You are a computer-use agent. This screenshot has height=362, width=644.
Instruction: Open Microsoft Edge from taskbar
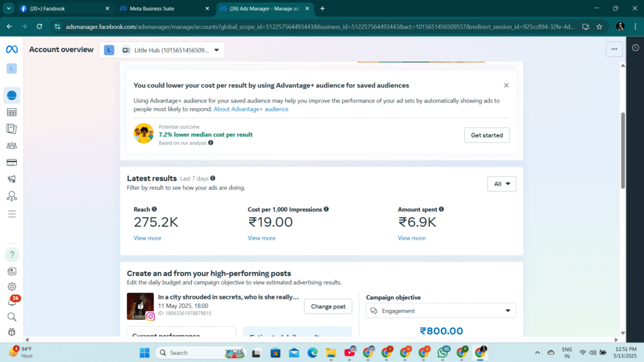[x=313, y=353]
